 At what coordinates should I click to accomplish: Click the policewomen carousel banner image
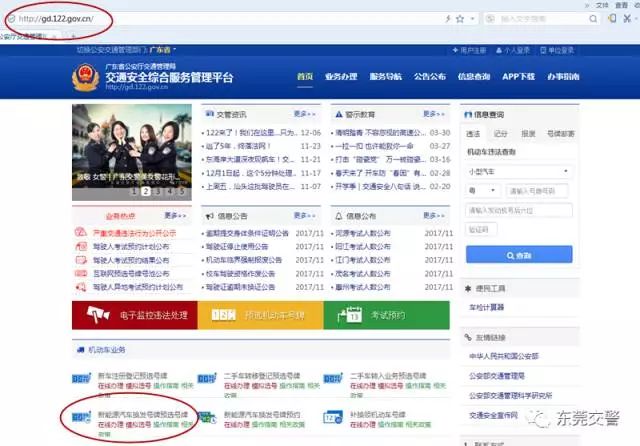[132, 152]
